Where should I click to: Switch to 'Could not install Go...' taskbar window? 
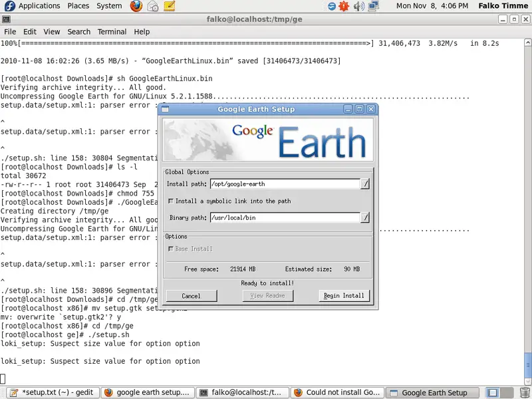coord(337,392)
